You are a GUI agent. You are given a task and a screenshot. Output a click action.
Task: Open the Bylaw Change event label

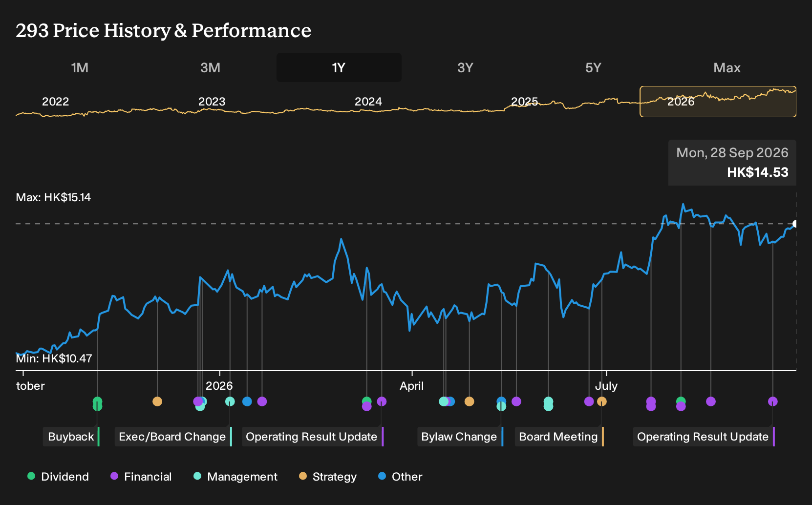[x=460, y=437]
